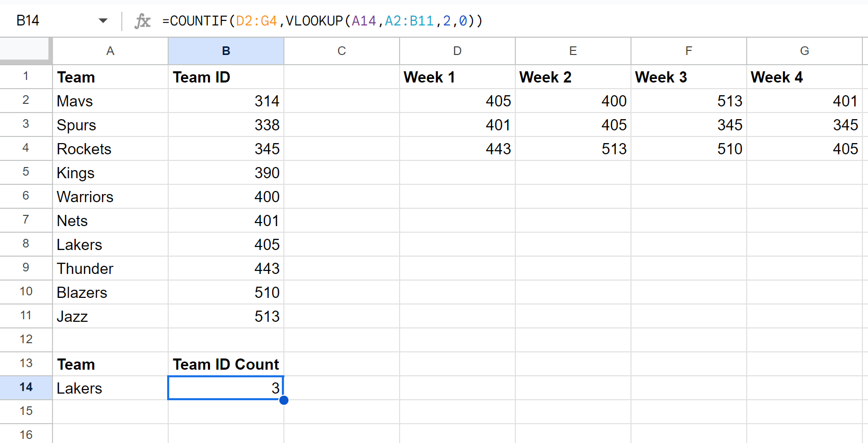Select the 'Spurs' cell

[110, 125]
